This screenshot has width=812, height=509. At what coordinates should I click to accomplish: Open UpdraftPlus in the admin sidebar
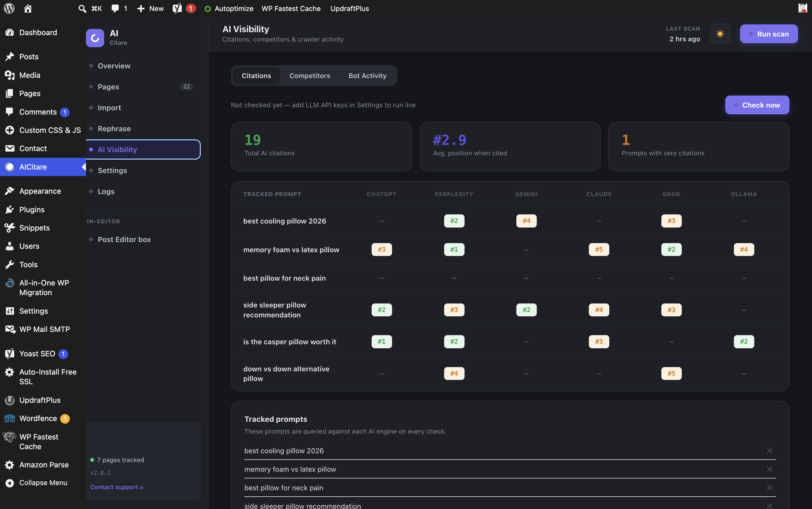pos(40,400)
